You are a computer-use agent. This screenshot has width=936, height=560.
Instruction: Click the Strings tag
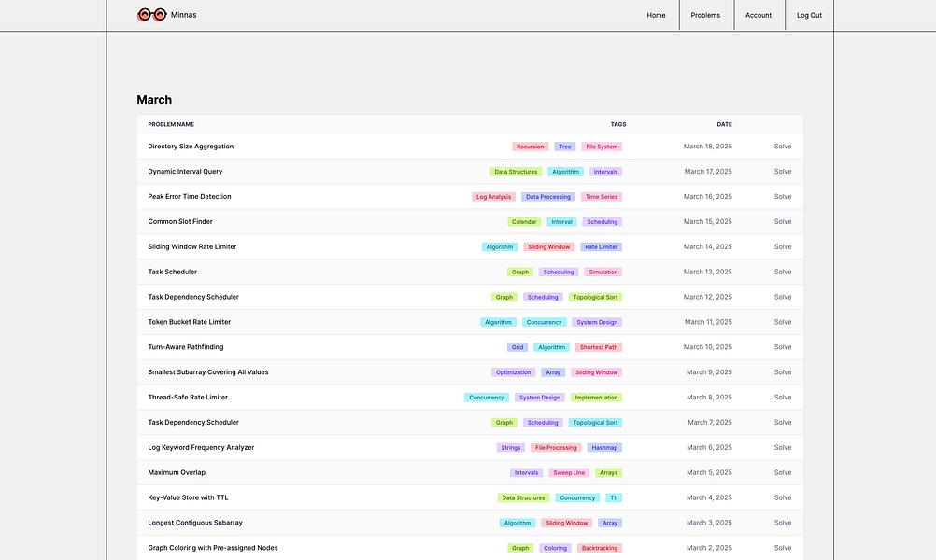[510, 447]
